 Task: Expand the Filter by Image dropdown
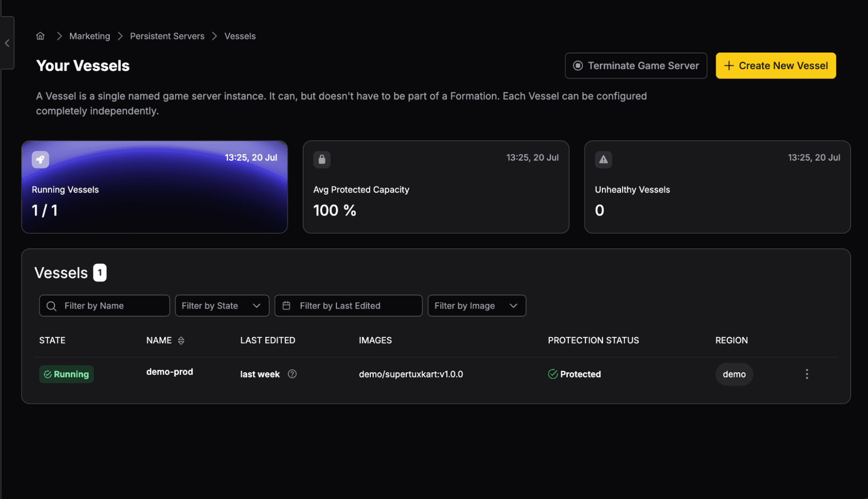(477, 306)
